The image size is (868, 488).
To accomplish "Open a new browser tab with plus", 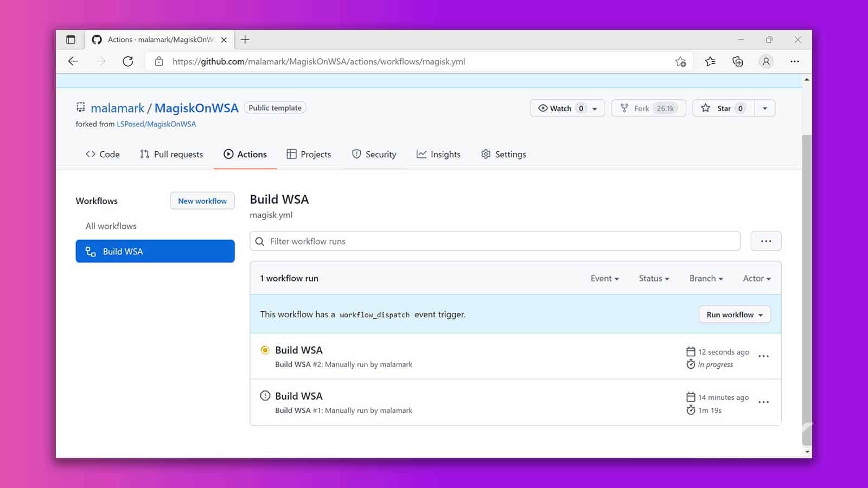I will pyautogui.click(x=245, y=39).
